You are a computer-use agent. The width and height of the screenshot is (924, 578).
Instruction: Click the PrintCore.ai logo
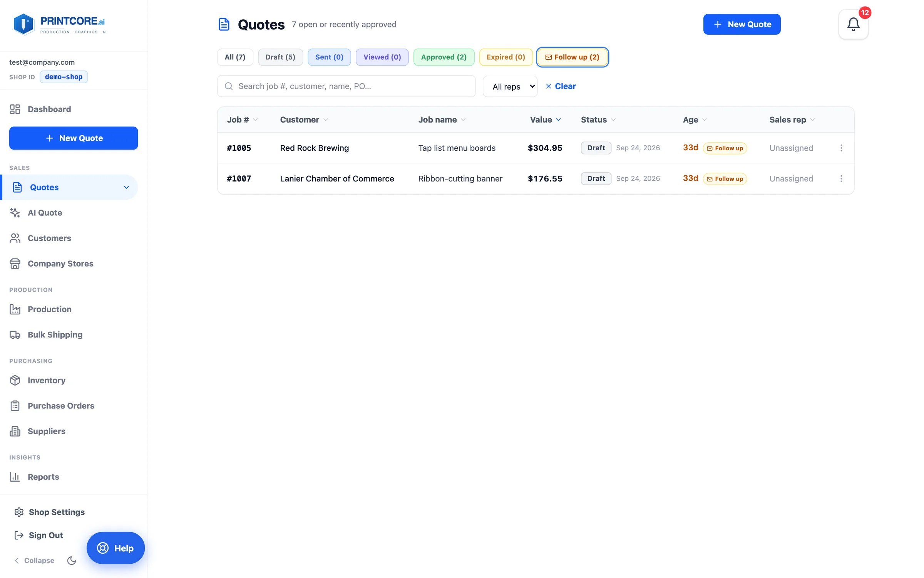coord(60,24)
